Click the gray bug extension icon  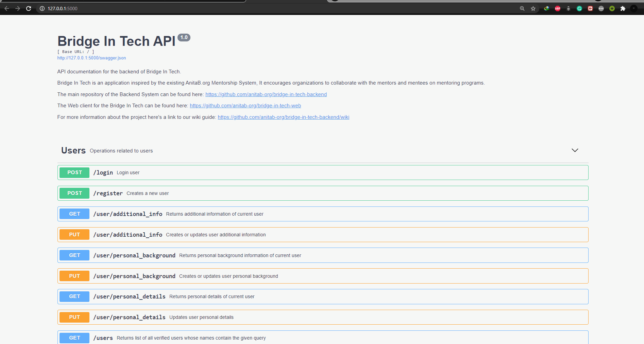coord(569,8)
